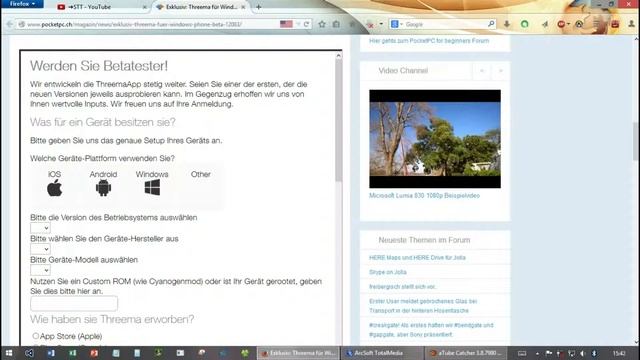Image resolution: width=640 pixels, height=360 pixels.
Task: Reload the current page
Action: tap(307, 24)
